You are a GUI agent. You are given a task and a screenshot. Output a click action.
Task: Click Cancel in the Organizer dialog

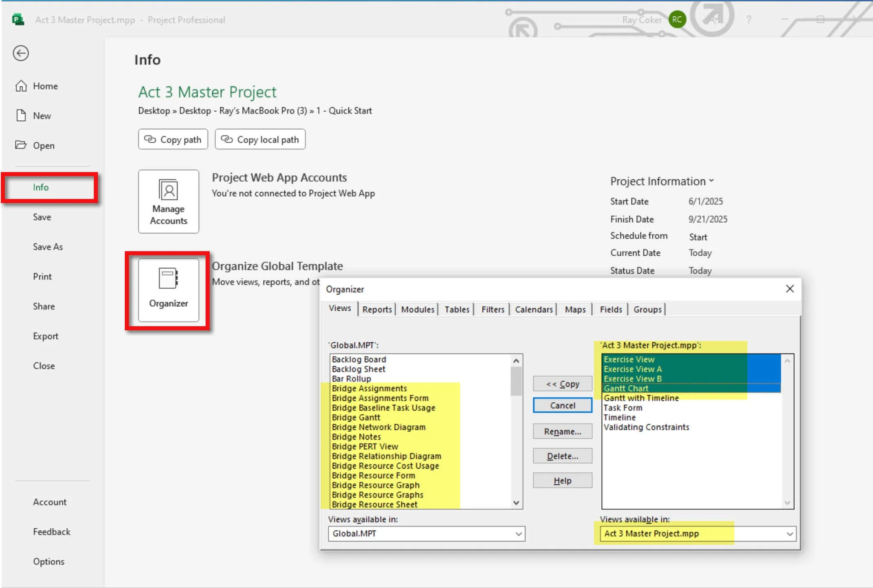563,405
